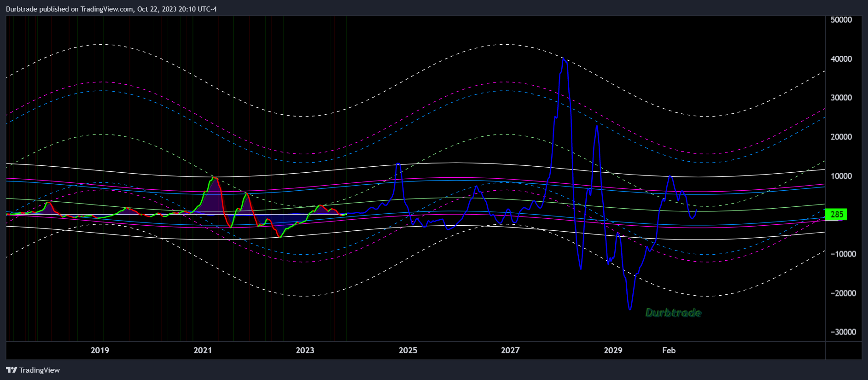Click the 40000 price axis label

click(x=841, y=59)
